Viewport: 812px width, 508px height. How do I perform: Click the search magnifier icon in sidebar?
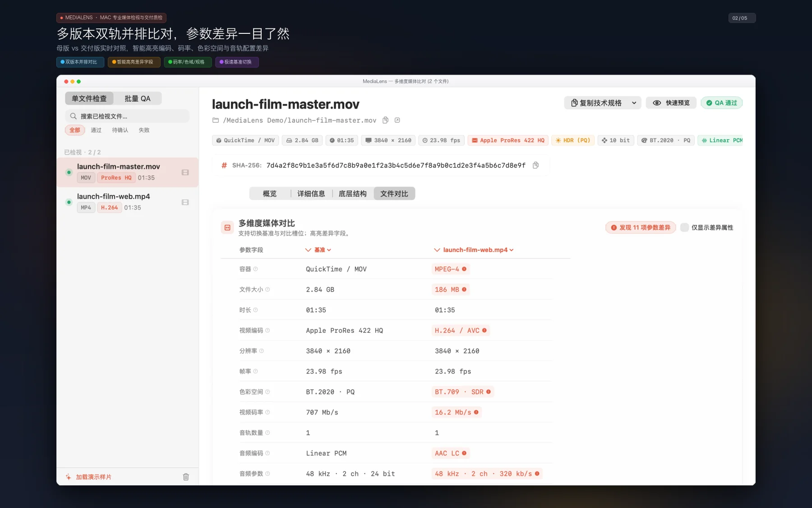pos(73,116)
